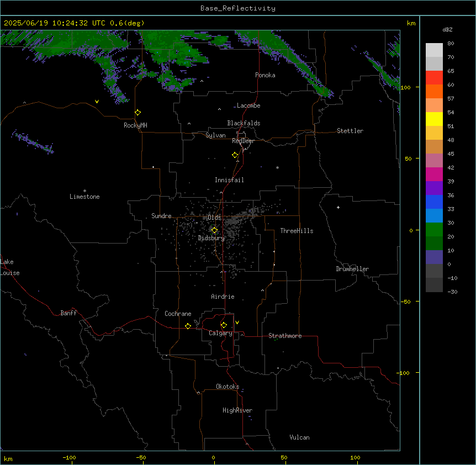The height and width of the screenshot is (465, 476).
Task: Click the Base_Reflectivity title text
Action: click(238, 8)
